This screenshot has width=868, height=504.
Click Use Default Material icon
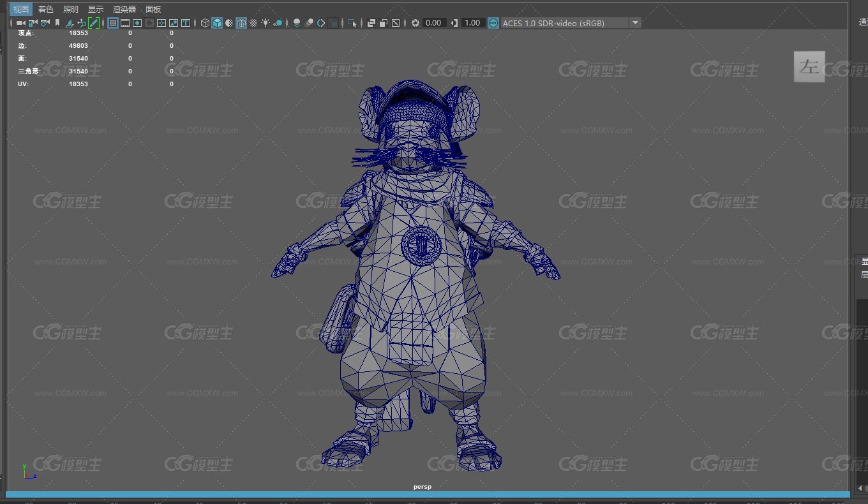(229, 23)
